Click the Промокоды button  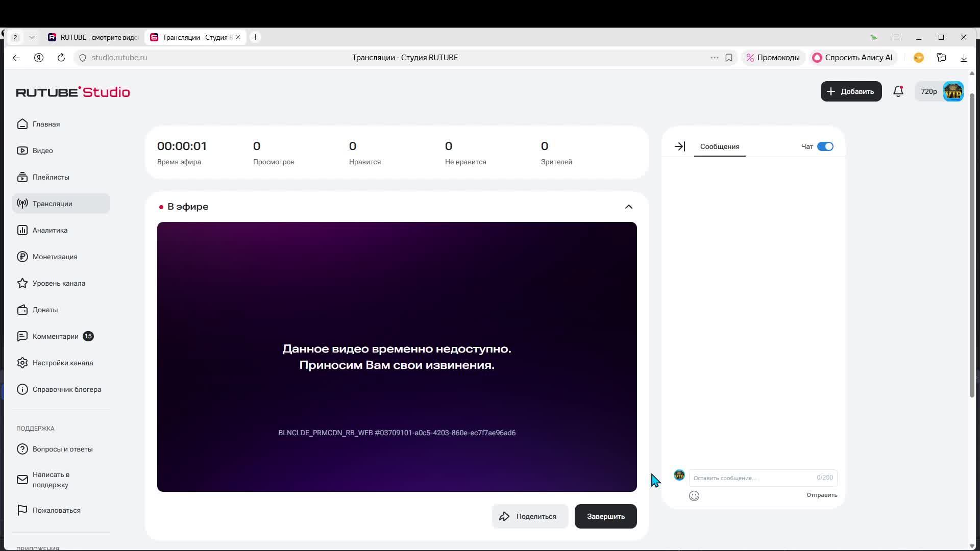coord(773,58)
